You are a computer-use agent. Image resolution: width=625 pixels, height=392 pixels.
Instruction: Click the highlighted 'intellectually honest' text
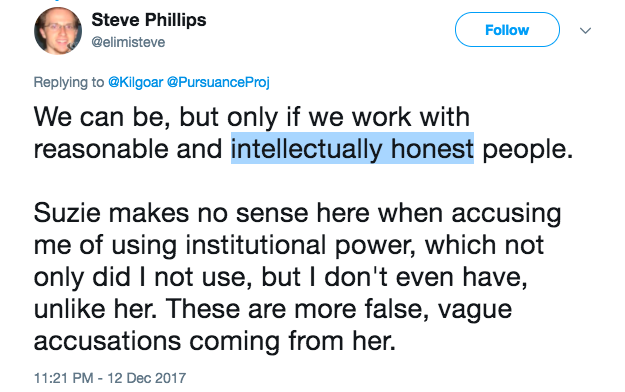352,148
